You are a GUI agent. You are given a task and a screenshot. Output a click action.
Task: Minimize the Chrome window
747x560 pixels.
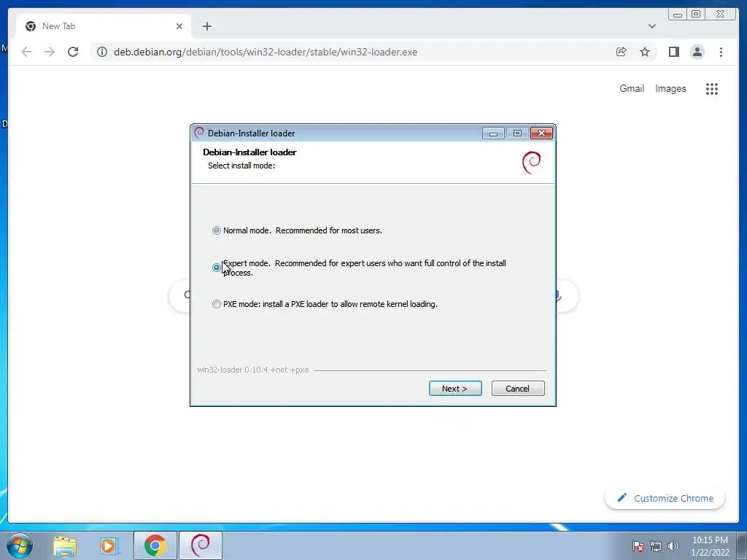[678, 15]
